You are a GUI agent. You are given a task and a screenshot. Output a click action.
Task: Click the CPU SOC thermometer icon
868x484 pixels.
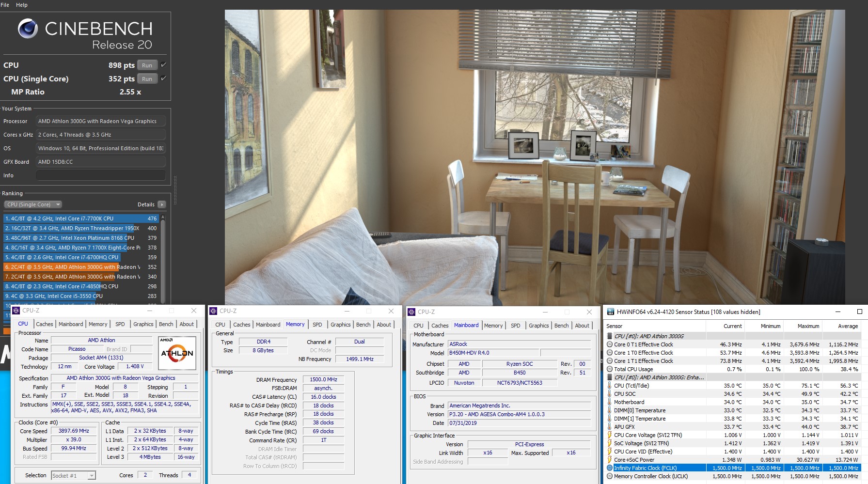[x=610, y=394]
